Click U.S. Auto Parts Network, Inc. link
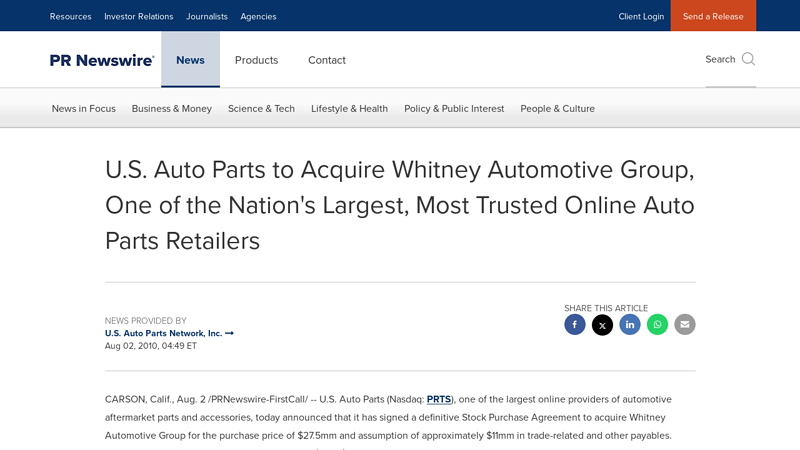Viewport: 800px width, 450px height. tap(169, 333)
